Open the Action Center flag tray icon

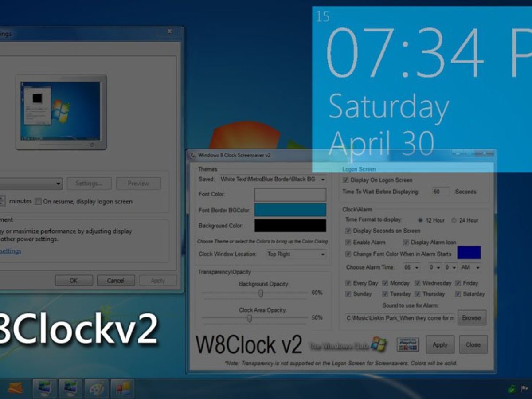coord(524,390)
